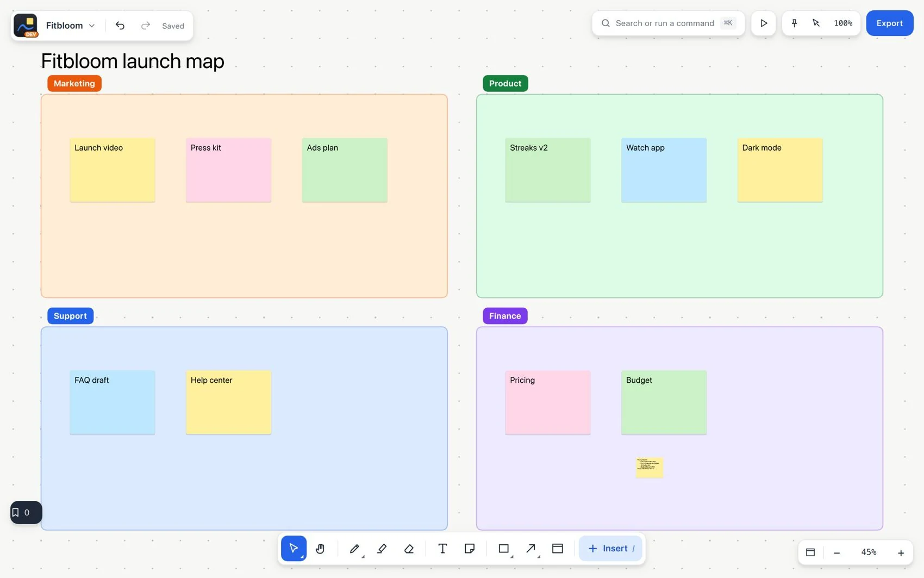
Task: Select the Help center sticky note
Action: (228, 402)
